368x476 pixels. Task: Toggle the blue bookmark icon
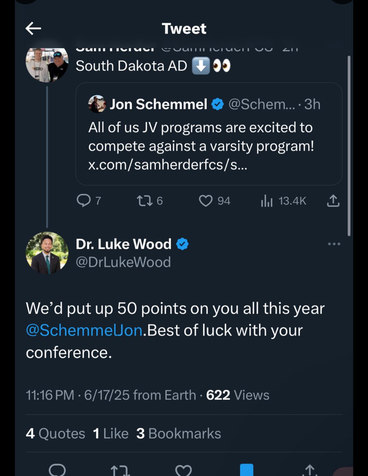pos(247,470)
